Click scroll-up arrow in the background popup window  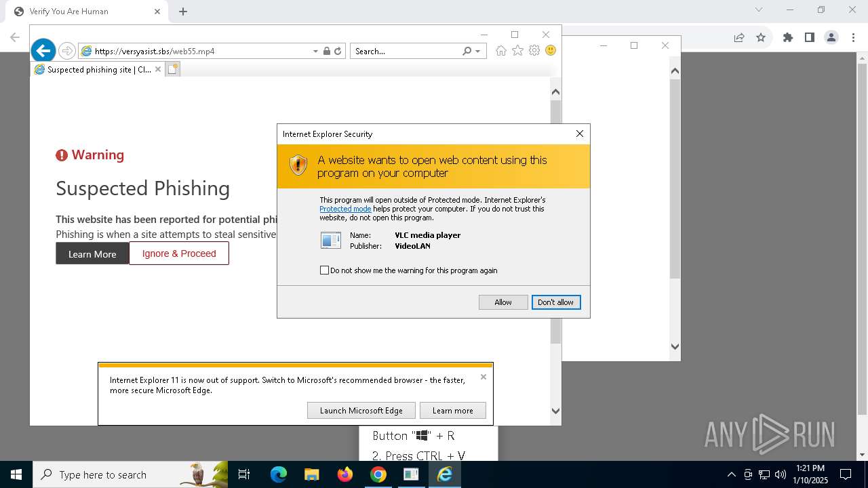[x=675, y=70]
